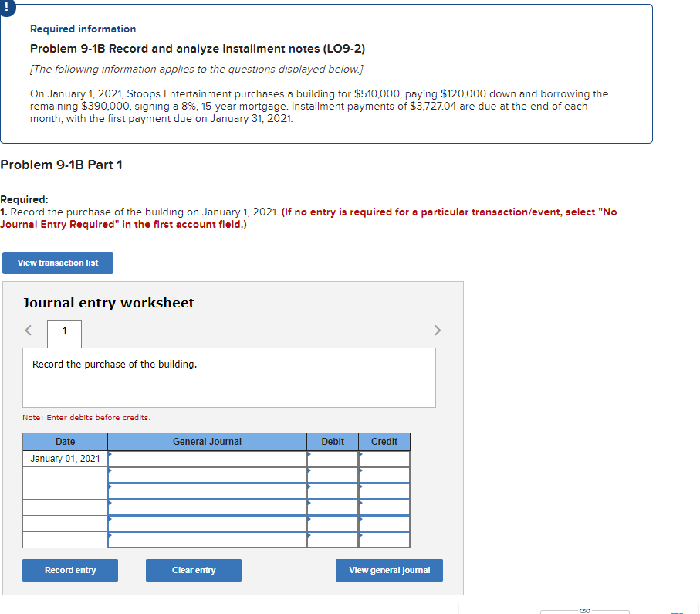Click the General Journal column header
The height and width of the screenshot is (614, 700).
pos(207,442)
